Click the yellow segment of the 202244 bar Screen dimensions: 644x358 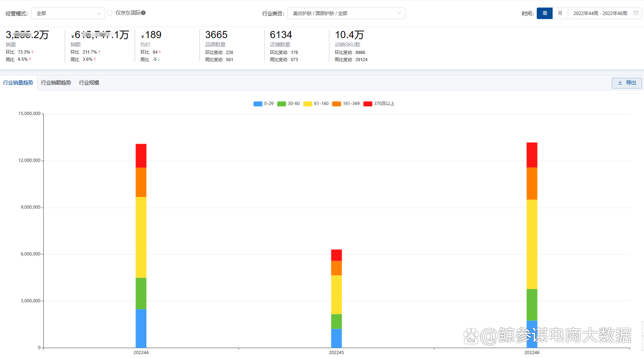[141, 237]
